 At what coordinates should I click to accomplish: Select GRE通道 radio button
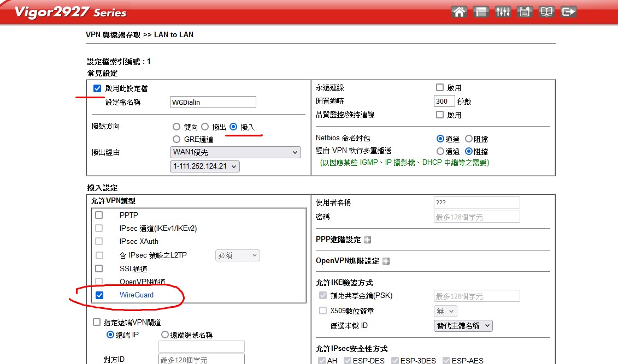pos(176,139)
